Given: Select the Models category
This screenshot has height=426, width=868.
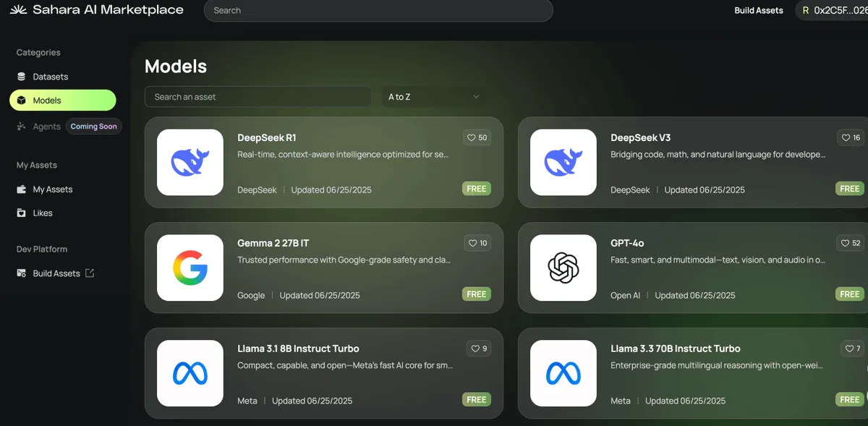Looking at the screenshot, I should 62,101.
